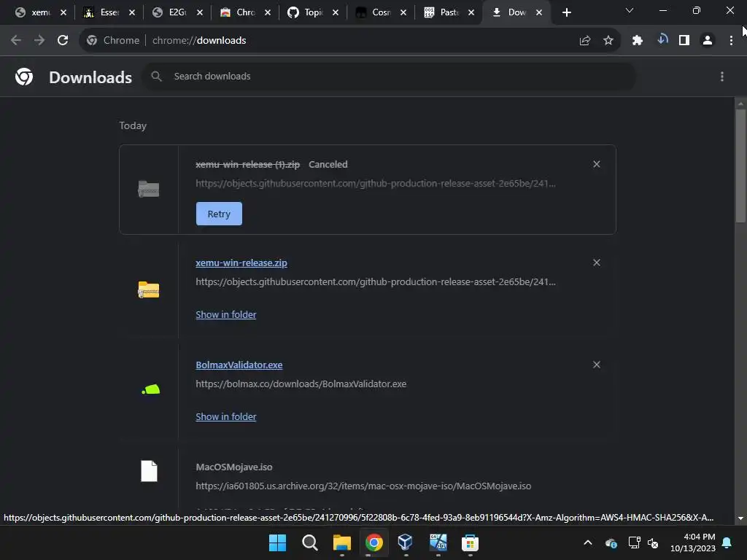Remove BolmaxValidator.exe from the list
Image resolution: width=747 pixels, height=560 pixels.
(597, 365)
